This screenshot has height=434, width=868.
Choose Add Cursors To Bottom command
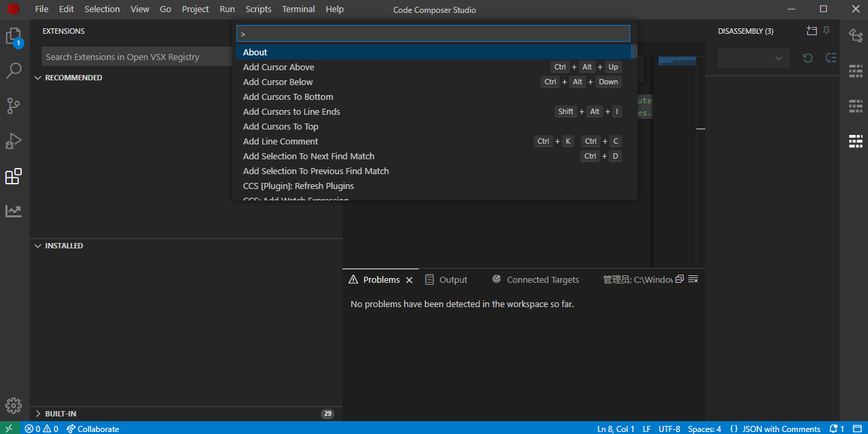click(x=433, y=97)
